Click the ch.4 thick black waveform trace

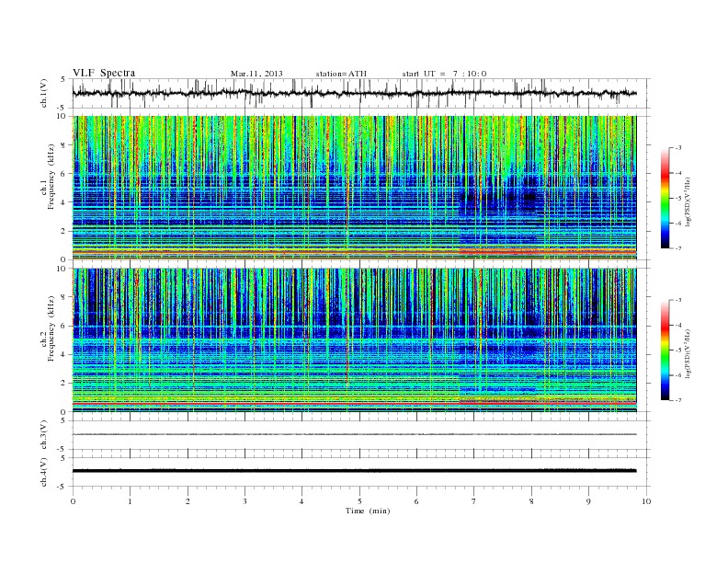point(354,471)
